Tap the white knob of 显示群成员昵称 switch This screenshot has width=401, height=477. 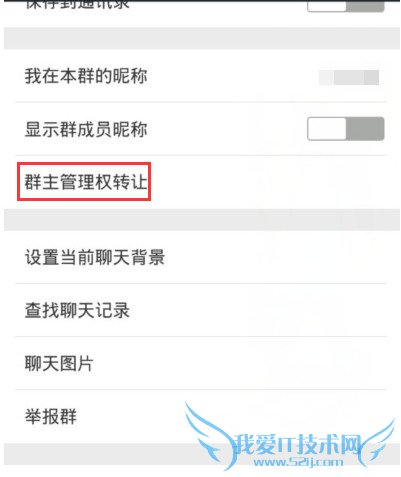click(x=327, y=129)
